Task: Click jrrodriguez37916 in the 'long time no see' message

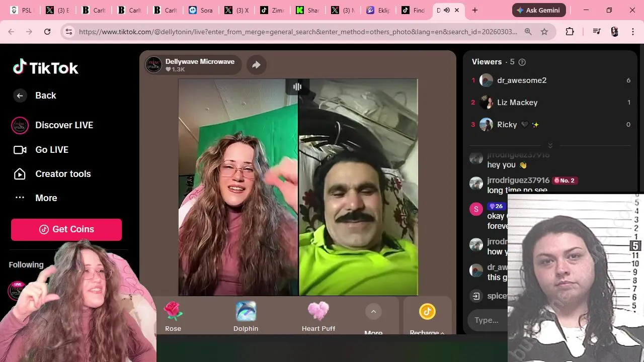Action: click(x=518, y=180)
